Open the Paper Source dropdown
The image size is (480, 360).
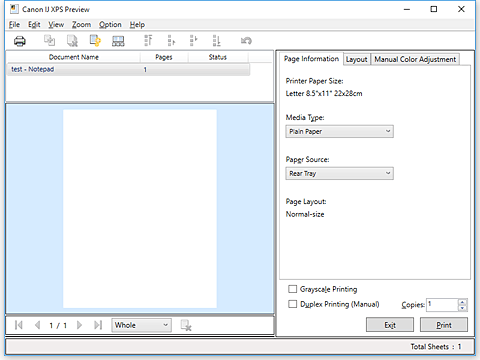[x=339, y=173]
